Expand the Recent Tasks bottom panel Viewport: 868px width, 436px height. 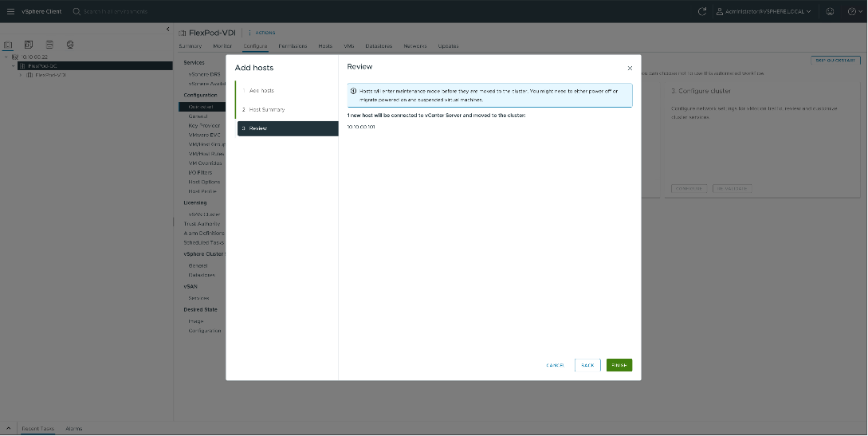[x=8, y=428]
